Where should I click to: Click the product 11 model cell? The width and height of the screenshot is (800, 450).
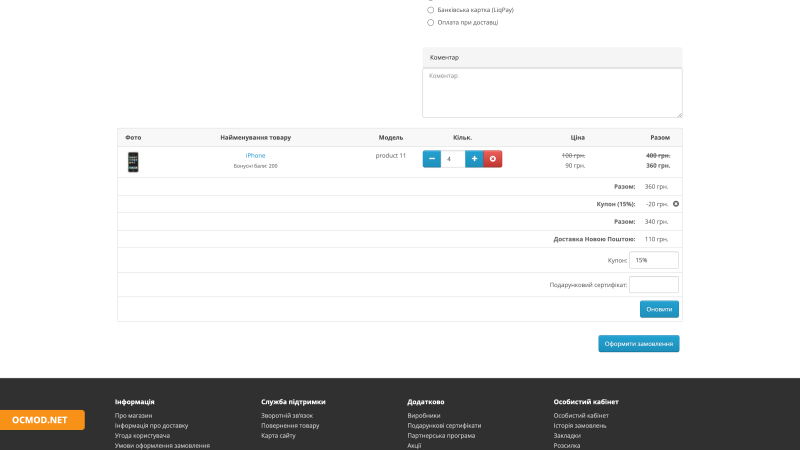[x=390, y=156]
